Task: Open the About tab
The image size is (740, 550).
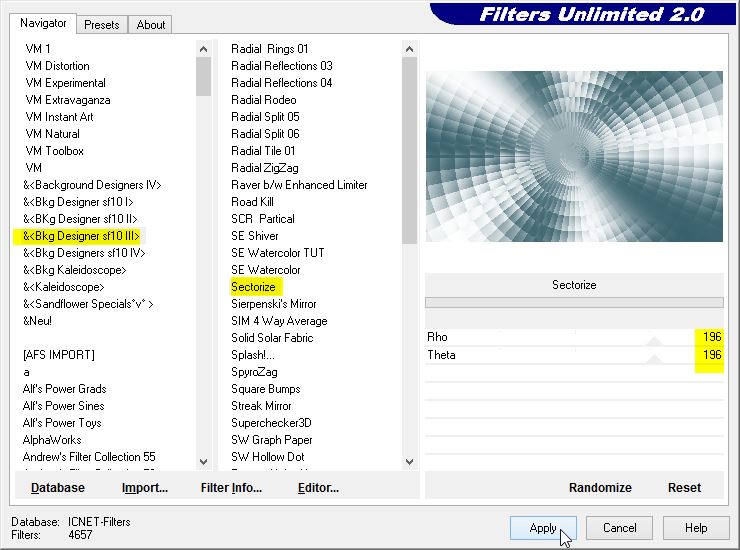Action: point(151,25)
